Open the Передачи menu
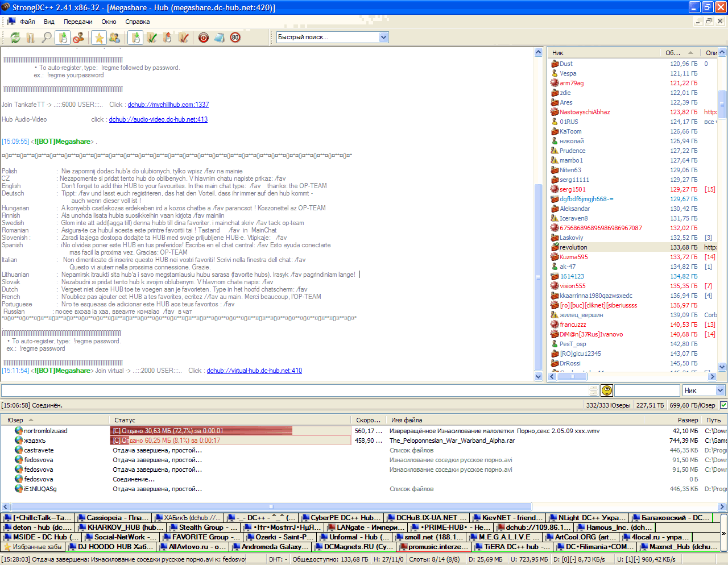The image size is (728, 565). coord(78,22)
